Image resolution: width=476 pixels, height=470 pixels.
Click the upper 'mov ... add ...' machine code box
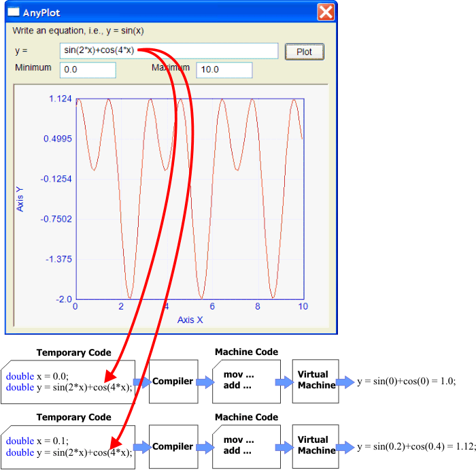coord(246,382)
